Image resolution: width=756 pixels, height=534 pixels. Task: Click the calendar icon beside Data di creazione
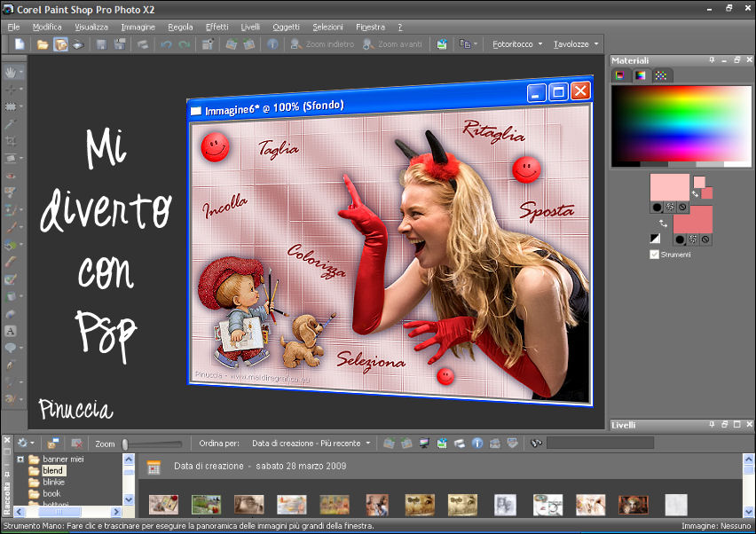point(154,467)
